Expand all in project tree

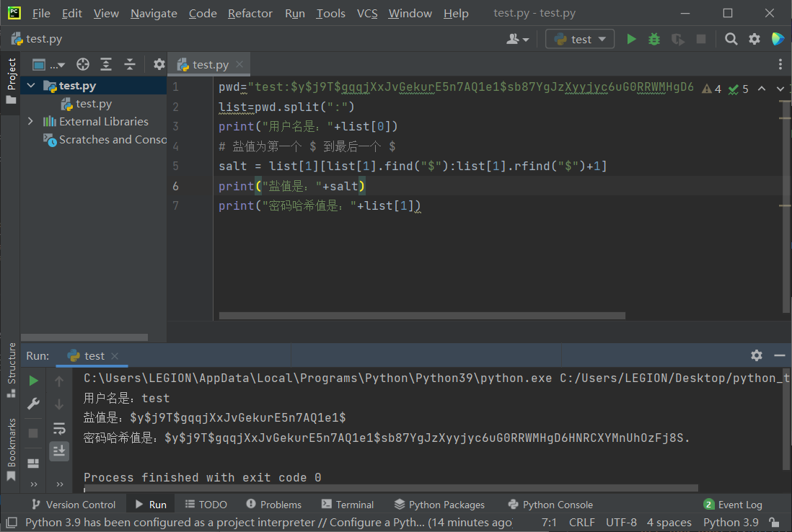(106, 64)
